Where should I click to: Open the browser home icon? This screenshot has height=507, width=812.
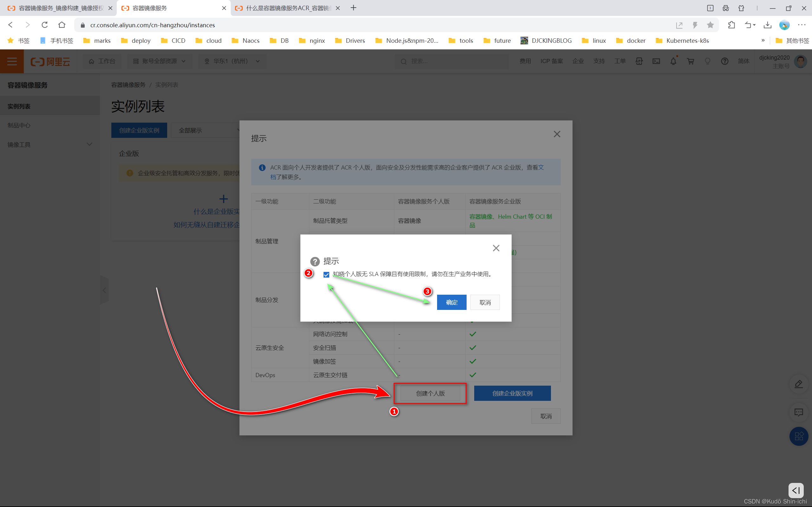(x=62, y=25)
